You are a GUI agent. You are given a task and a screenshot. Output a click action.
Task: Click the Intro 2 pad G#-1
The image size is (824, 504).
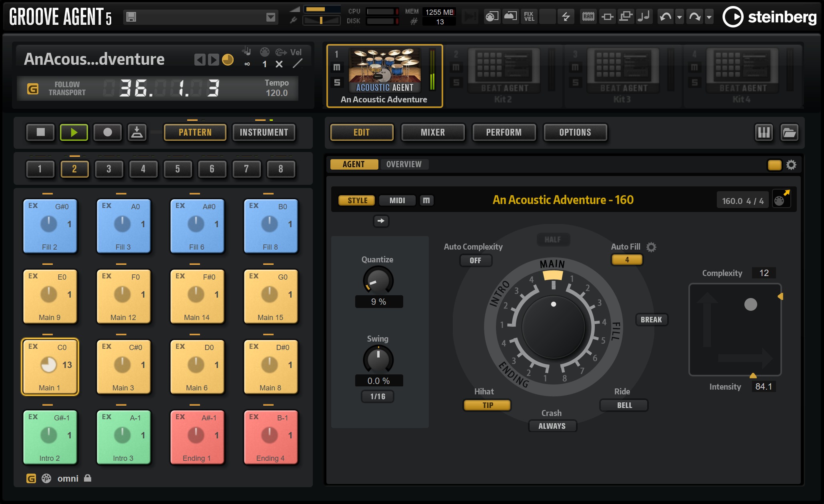pyautogui.click(x=50, y=437)
